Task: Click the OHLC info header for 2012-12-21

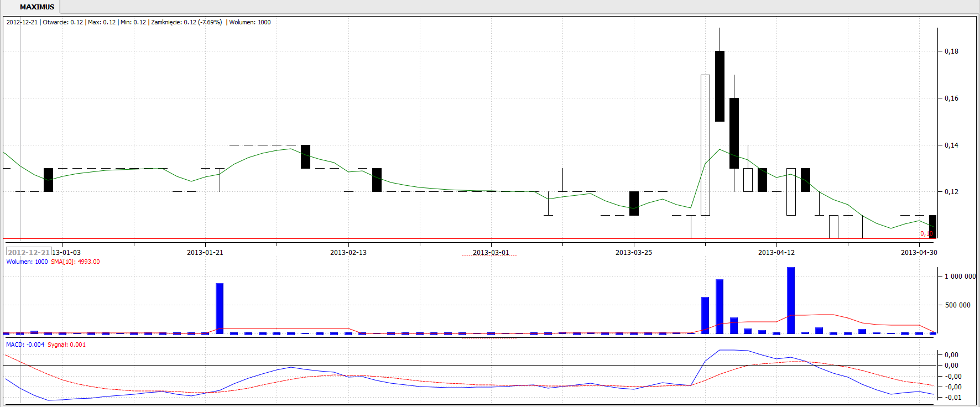Action: (138, 23)
